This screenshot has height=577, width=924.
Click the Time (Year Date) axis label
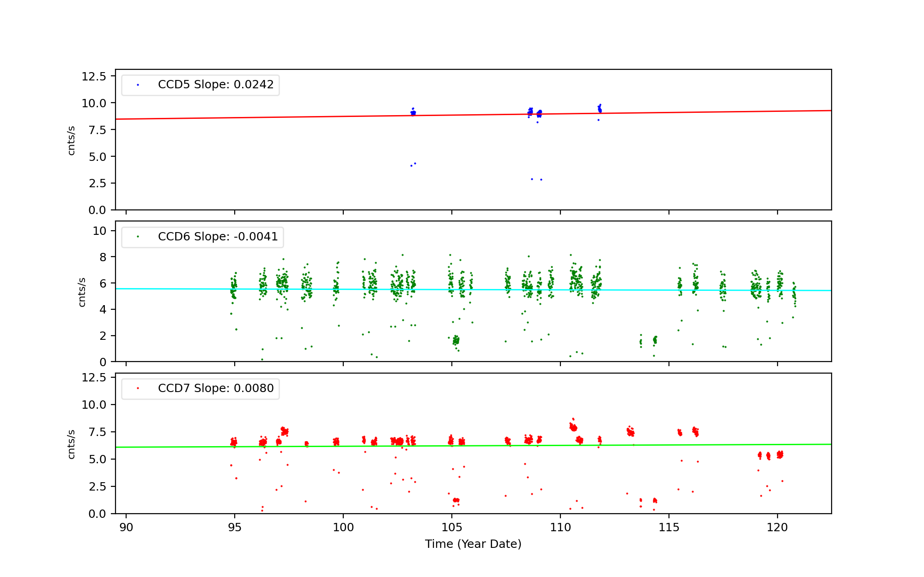click(x=473, y=544)
